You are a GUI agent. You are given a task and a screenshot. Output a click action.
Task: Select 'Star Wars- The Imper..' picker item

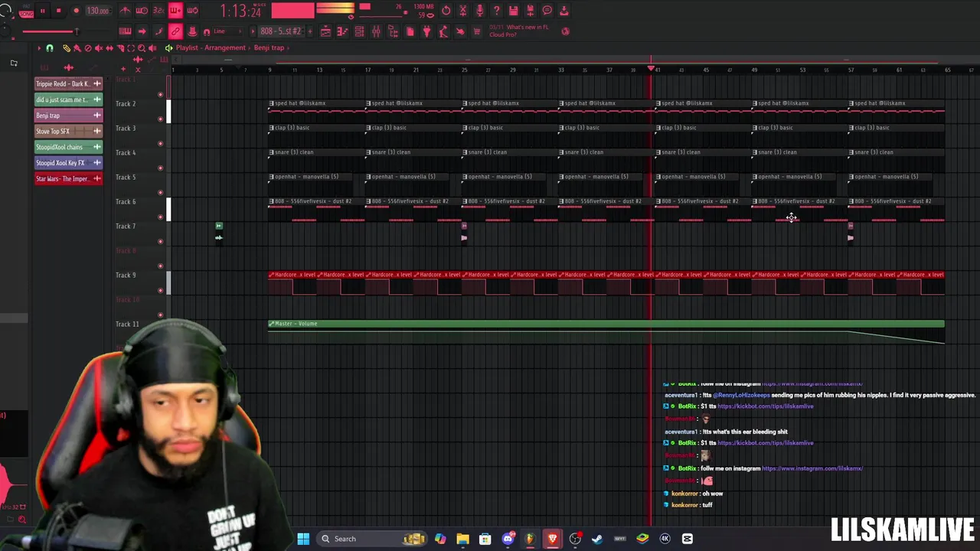click(68, 178)
